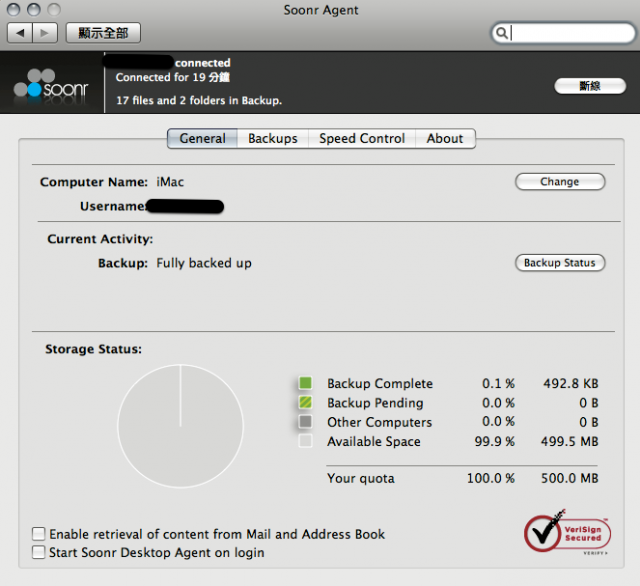Click the '492.8 KB' value

(x=571, y=384)
